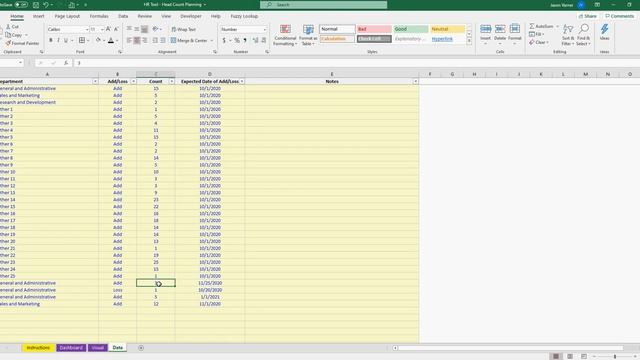Screen dimensions: 640x360
Task: Align the cell text left
Action: [129, 40]
